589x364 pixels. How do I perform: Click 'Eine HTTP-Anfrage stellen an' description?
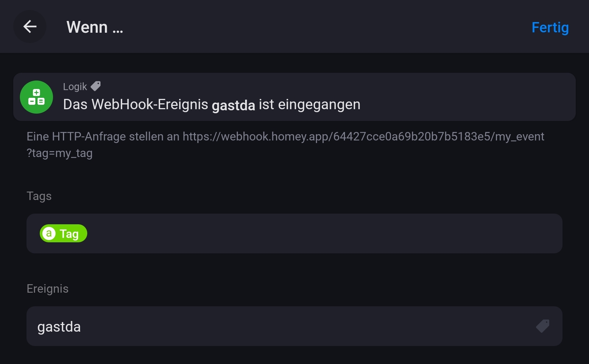pyautogui.click(x=103, y=136)
